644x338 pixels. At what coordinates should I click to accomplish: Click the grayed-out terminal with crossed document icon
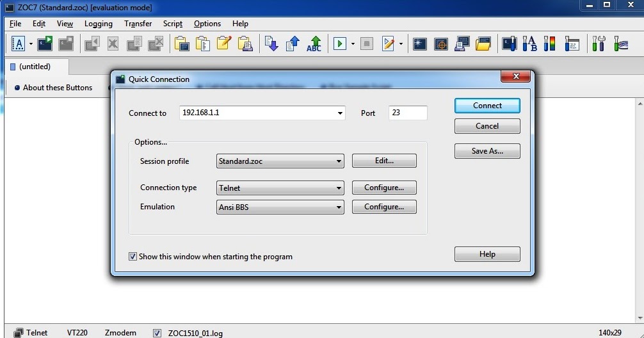156,44
